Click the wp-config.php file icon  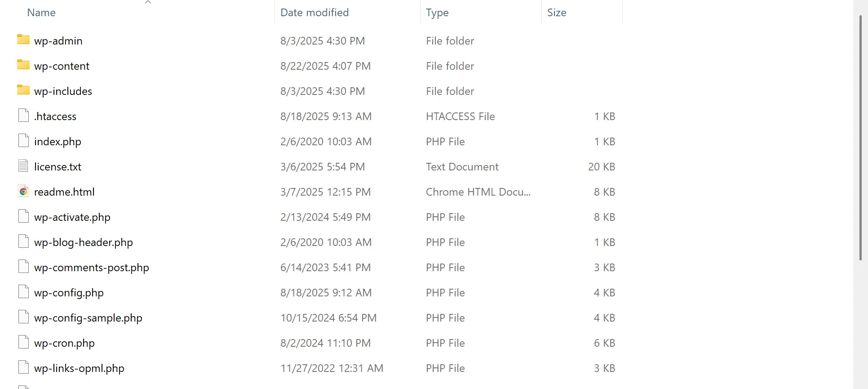pyautogui.click(x=23, y=292)
